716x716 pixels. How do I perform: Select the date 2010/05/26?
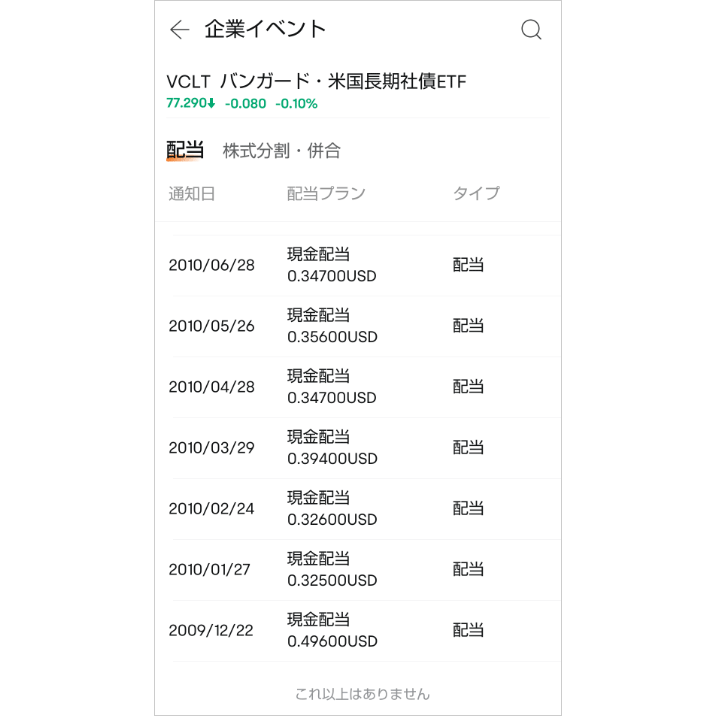coord(211,326)
